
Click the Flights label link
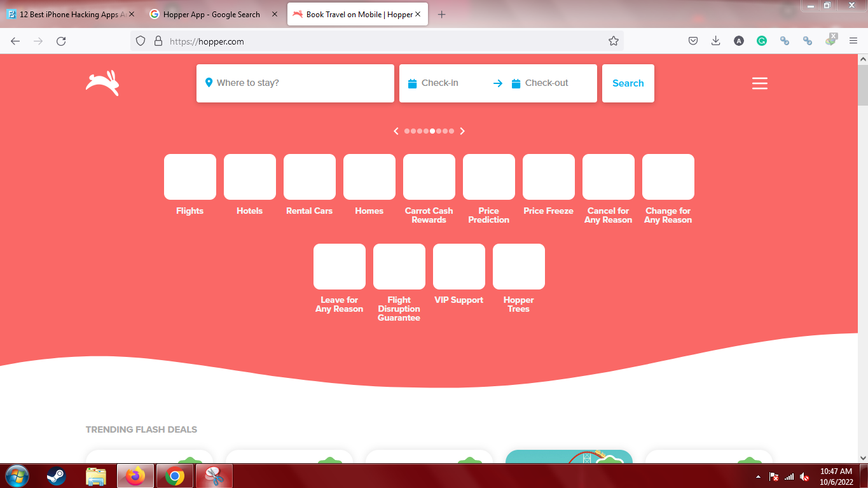click(190, 211)
